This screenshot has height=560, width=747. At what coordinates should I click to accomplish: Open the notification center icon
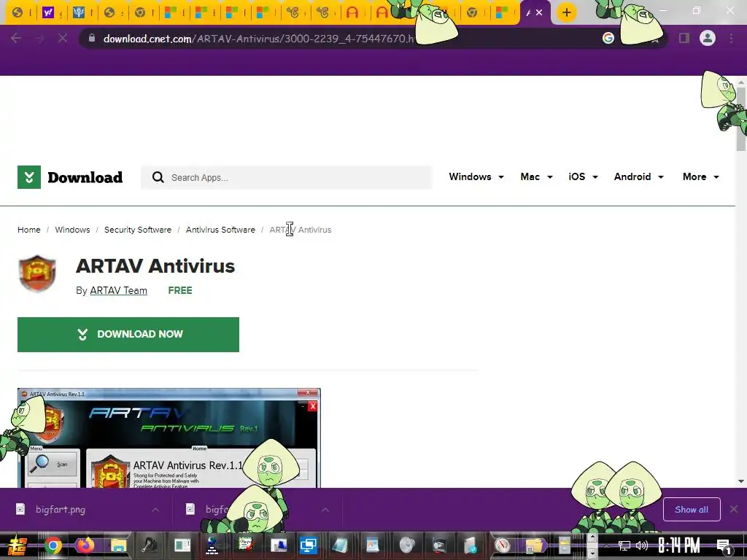click(724, 545)
